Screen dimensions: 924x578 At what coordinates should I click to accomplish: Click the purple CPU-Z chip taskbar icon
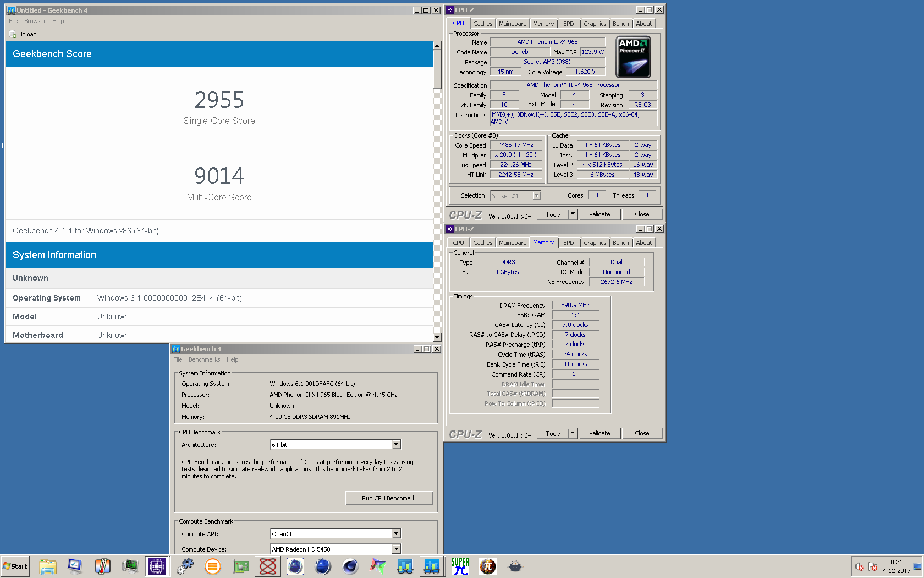click(x=157, y=566)
